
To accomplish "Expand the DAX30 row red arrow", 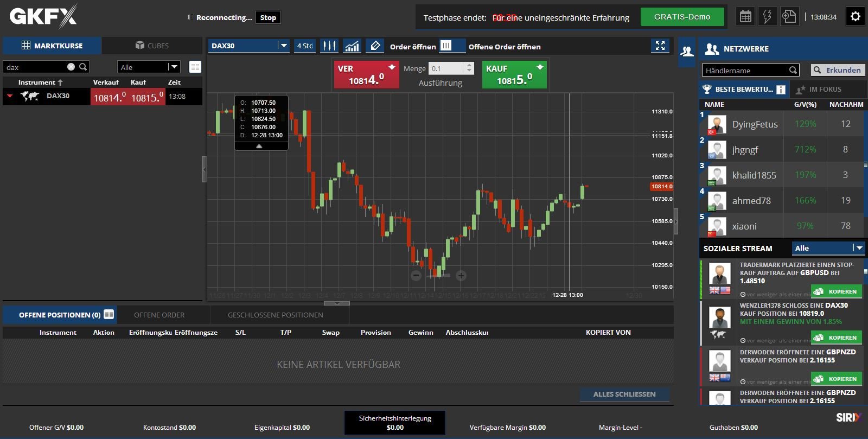I will pyautogui.click(x=10, y=96).
